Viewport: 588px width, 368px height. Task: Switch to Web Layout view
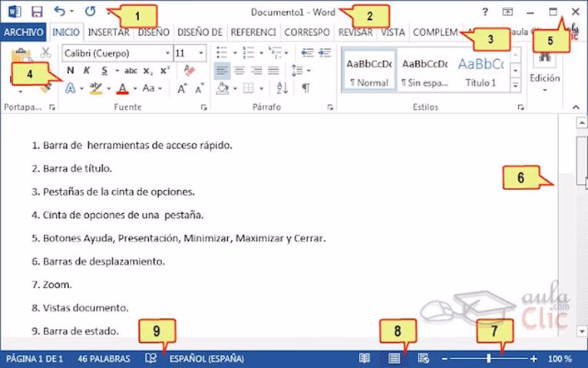[423, 358]
